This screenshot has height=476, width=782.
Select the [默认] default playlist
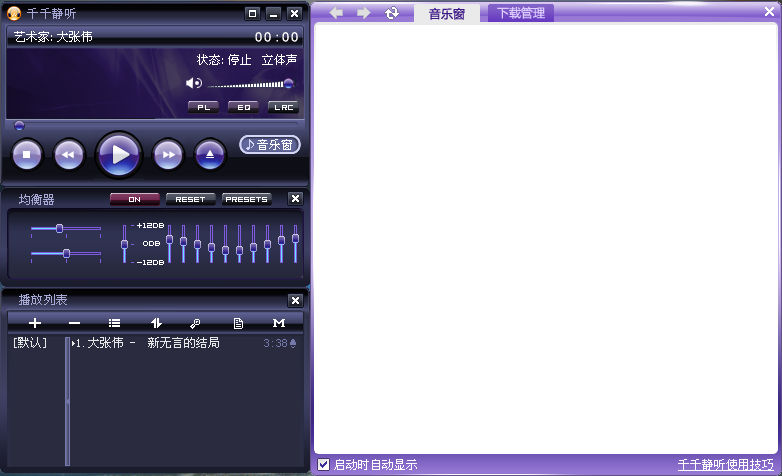coord(30,343)
